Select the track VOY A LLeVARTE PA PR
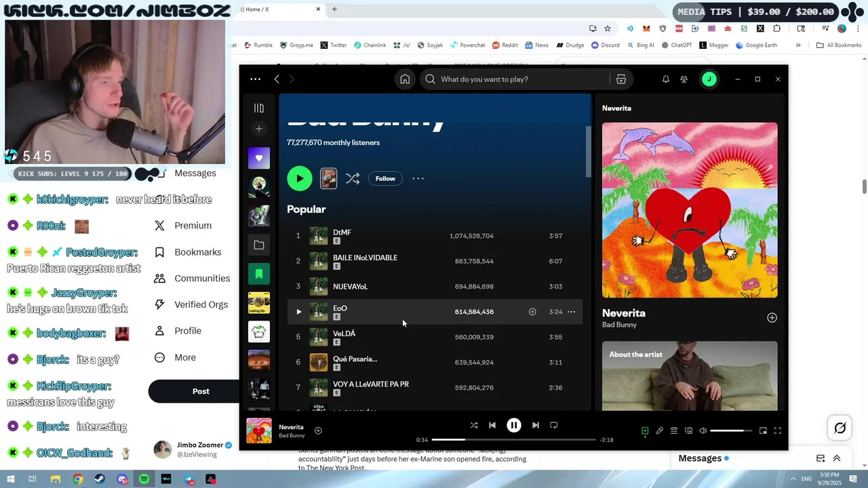This screenshot has height=488, width=868. [434, 388]
